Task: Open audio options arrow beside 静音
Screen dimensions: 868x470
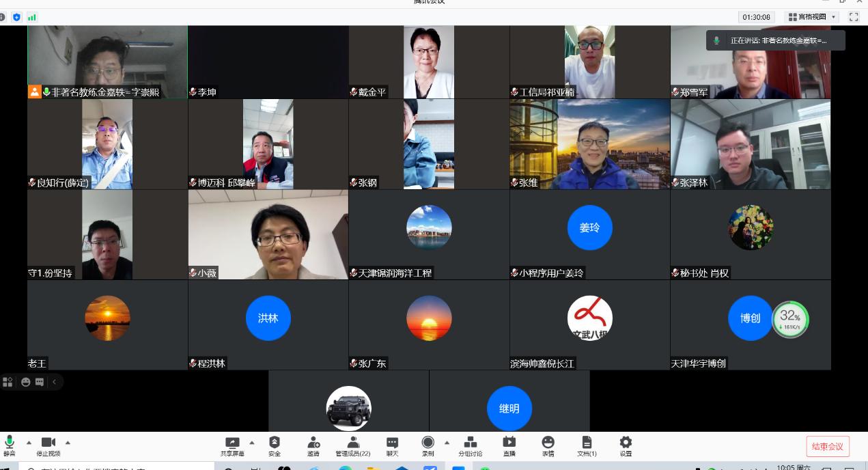Action: pyautogui.click(x=29, y=442)
